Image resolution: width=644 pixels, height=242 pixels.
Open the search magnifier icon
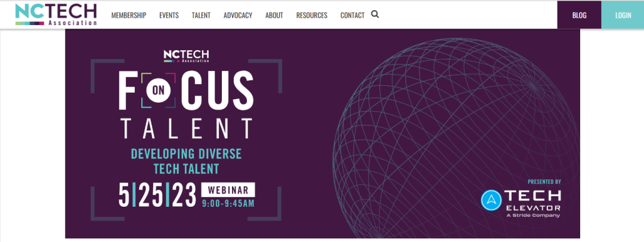click(374, 14)
